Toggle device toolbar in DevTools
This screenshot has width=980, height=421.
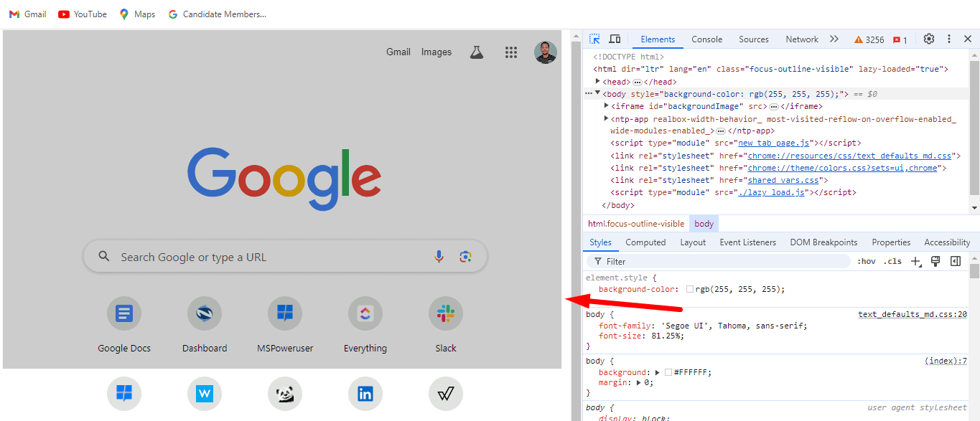(615, 39)
